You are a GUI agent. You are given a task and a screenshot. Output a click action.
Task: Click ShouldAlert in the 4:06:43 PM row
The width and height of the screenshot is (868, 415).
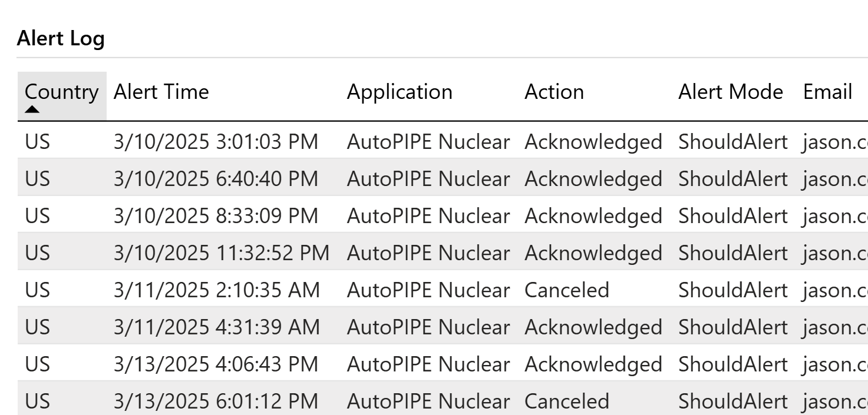click(732, 364)
